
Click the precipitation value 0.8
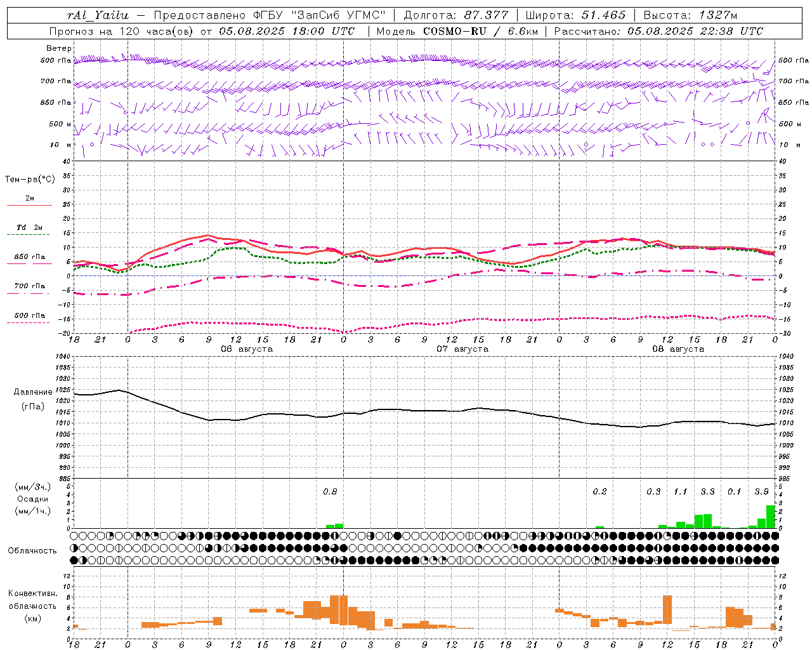click(330, 491)
